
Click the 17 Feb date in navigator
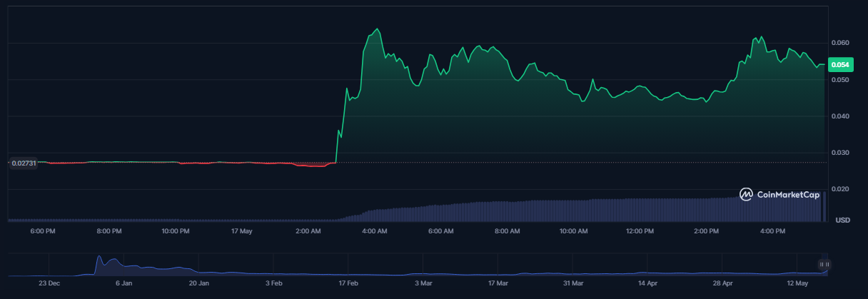[x=348, y=283]
